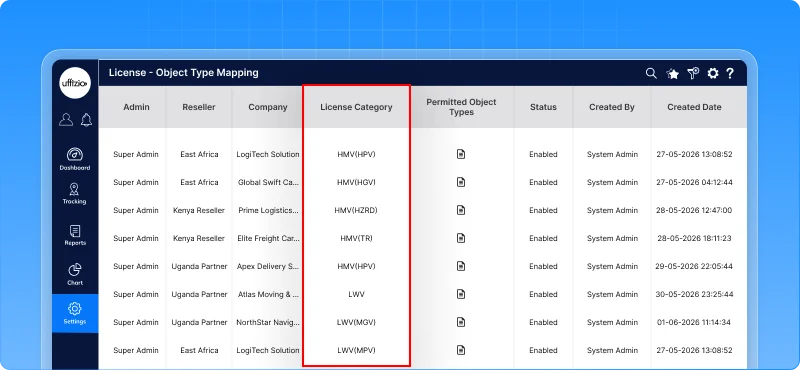Select the Prime Logistics... company cell
Viewport: 800px width, 370px height.
pos(268,210)
